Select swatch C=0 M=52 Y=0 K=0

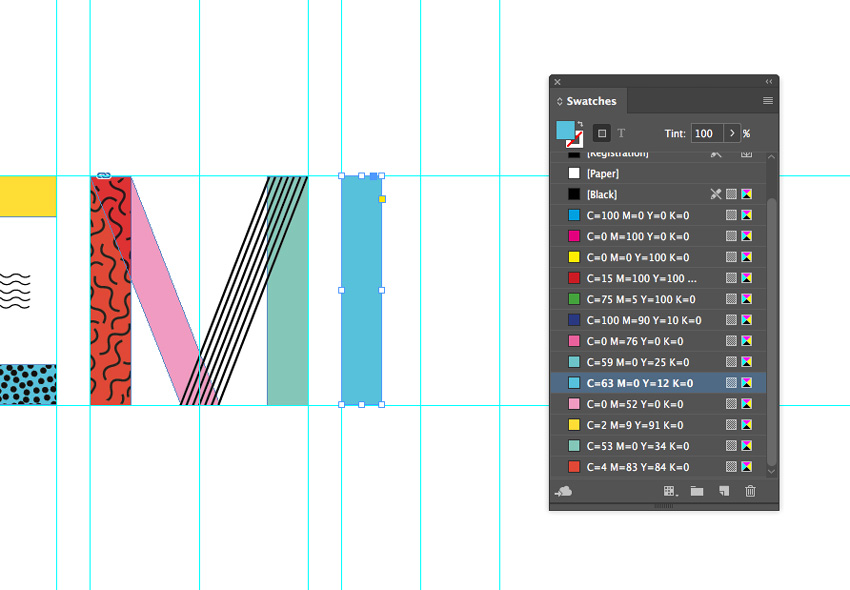coord(658,404)
